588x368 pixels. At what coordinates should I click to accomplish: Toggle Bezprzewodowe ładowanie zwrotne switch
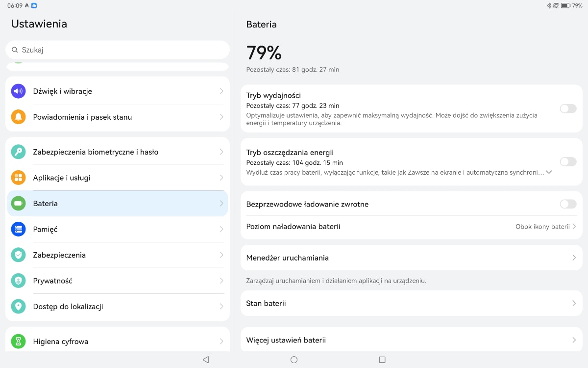click(568, 204)
